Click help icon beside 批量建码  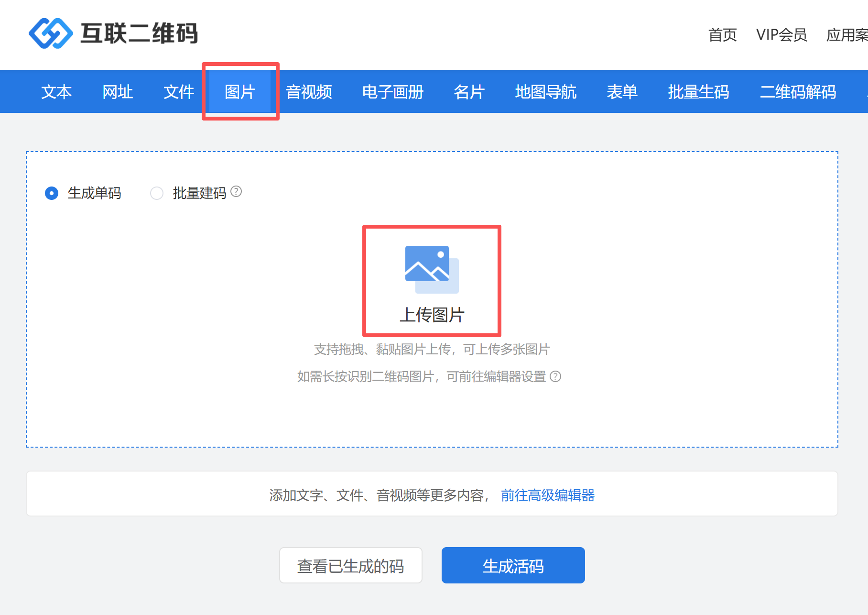tap(236, 192)
